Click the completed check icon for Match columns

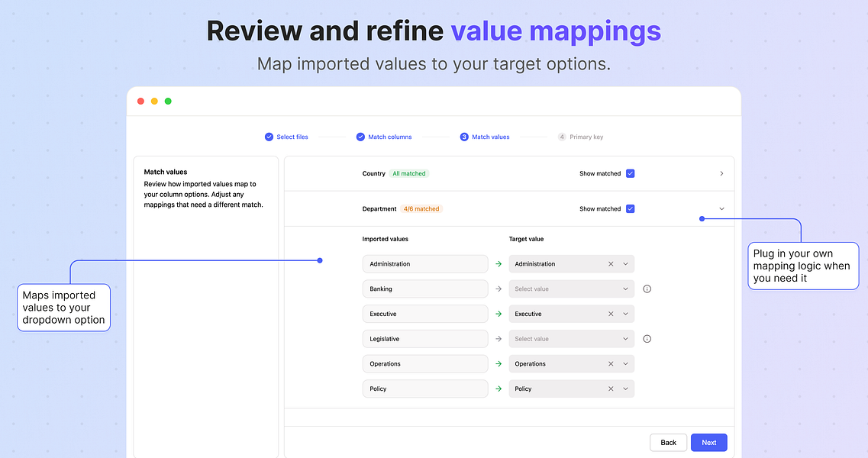point(360,137)
